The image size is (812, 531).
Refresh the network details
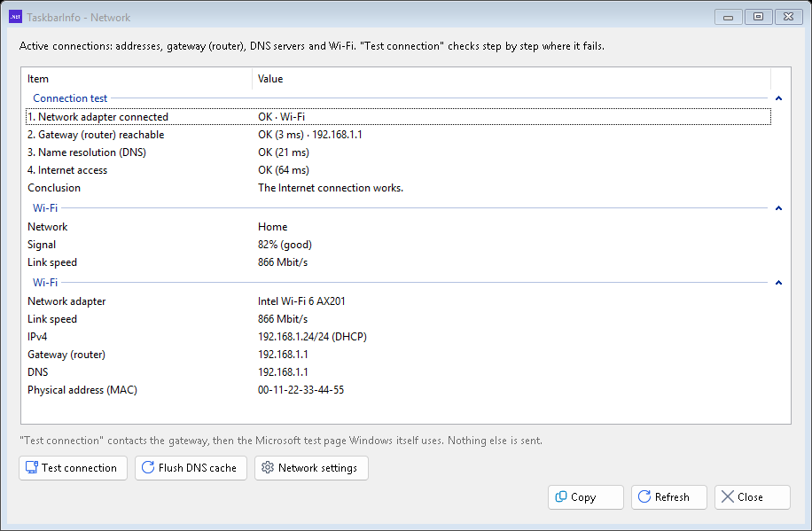click(x=669, y=496)
